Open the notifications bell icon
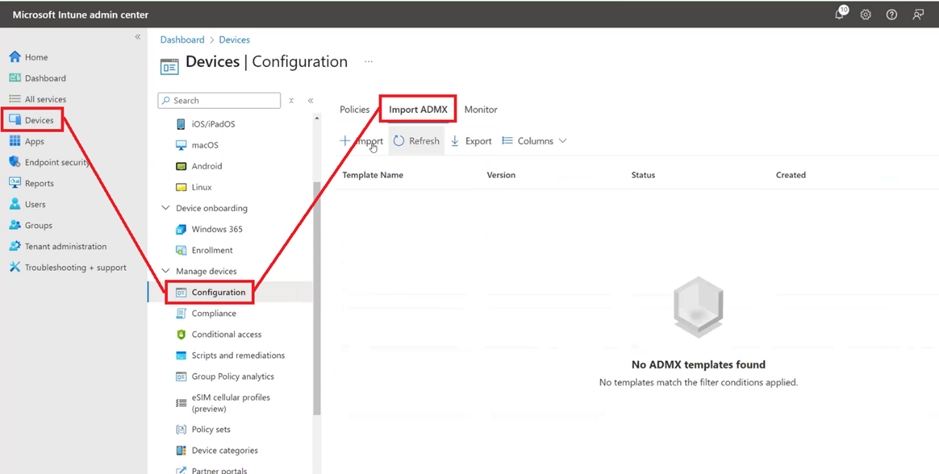The width and height of the screenshot is (939, 474). tap(840, 15)
